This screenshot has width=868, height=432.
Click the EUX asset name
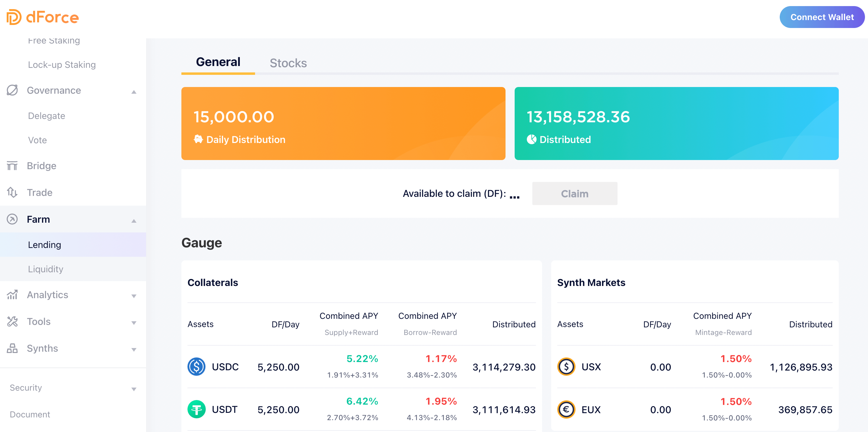pyautogui.click(x=591, y=409)
